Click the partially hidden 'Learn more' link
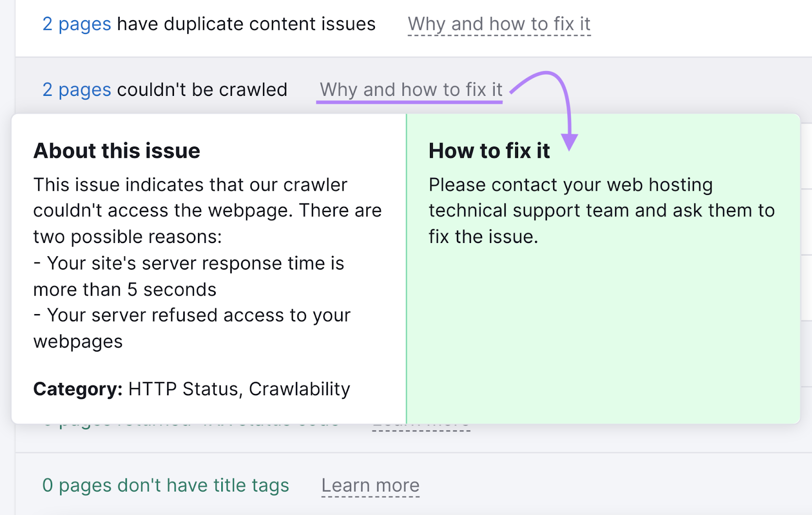 421,425
